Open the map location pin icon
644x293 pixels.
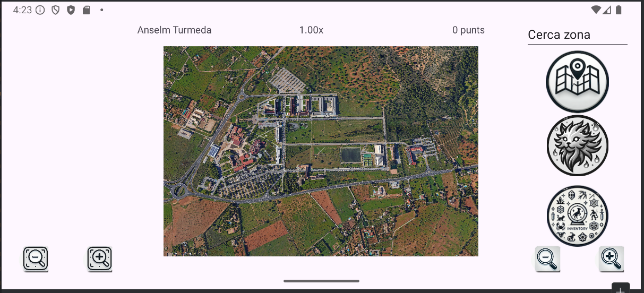click(577, 82)
